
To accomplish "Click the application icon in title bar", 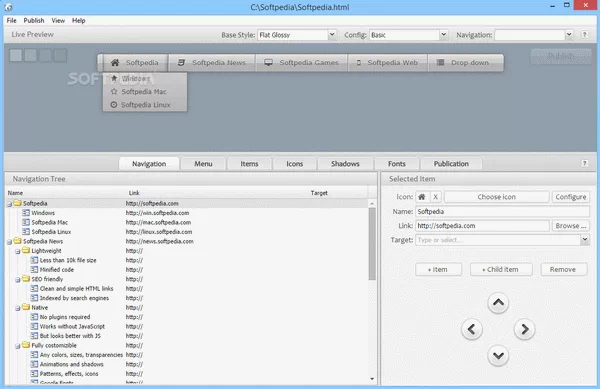I will pyautogui.click(x=8, y=7).
